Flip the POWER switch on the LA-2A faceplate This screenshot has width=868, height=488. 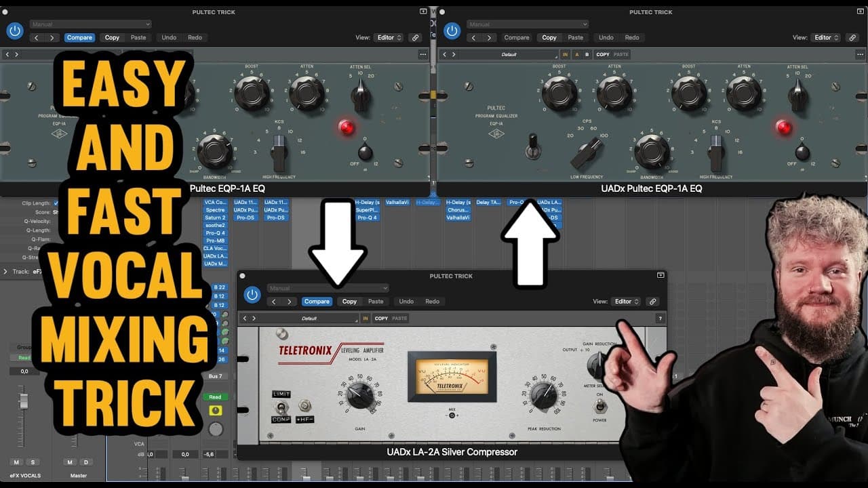pyautogui.click(x=599, y=406)
